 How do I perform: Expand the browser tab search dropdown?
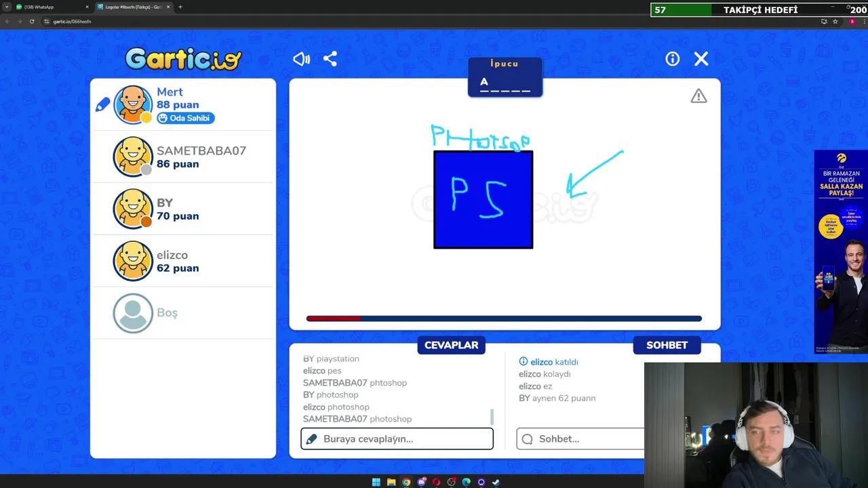tap(5, 7)
